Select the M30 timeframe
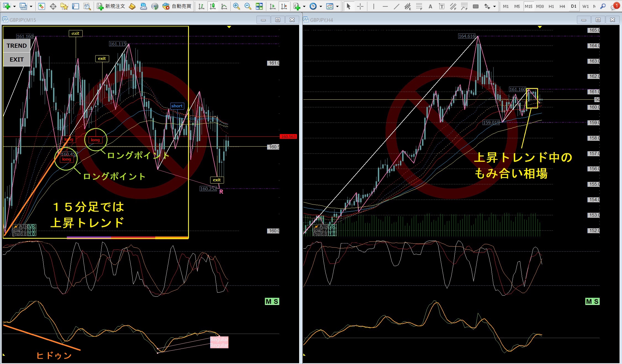622x364 pixels. (540, 6)
